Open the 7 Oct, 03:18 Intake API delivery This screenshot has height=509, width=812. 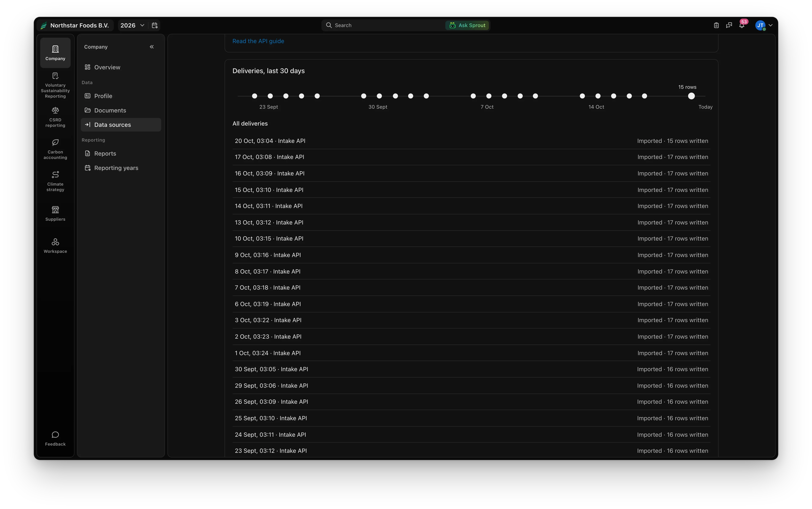tap(472, 288)
